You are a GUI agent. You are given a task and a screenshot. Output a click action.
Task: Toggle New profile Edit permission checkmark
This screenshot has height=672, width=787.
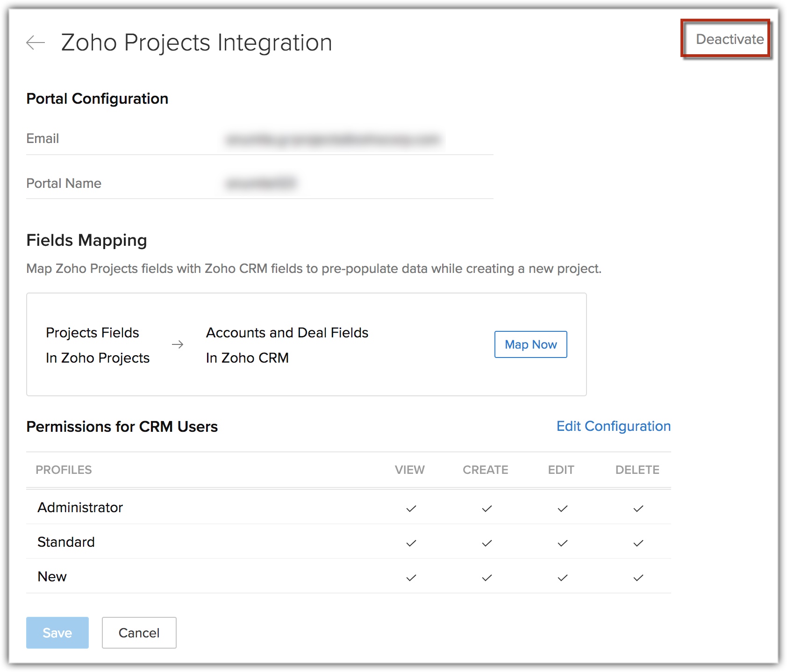(x=562, y=578)
